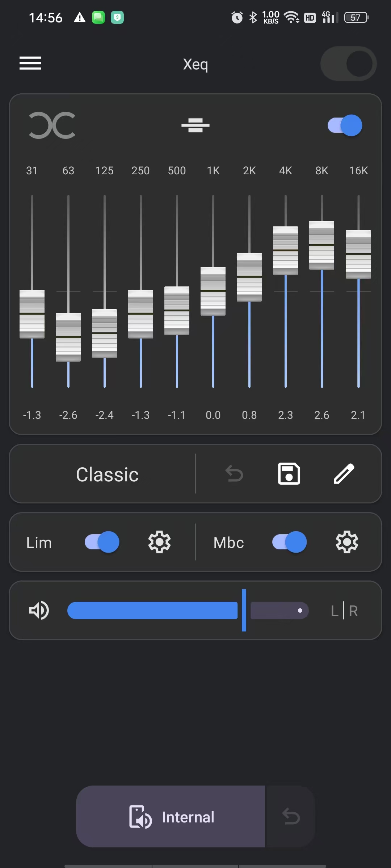391x868 pixels.
Task: Set volume on the blue volume bar
Action: pos(188,610)
